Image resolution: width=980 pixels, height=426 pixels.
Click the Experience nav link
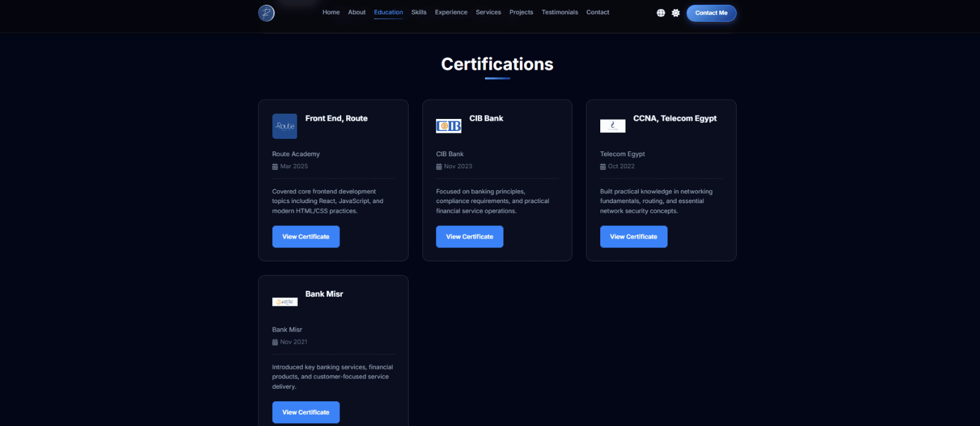point(451,12)
